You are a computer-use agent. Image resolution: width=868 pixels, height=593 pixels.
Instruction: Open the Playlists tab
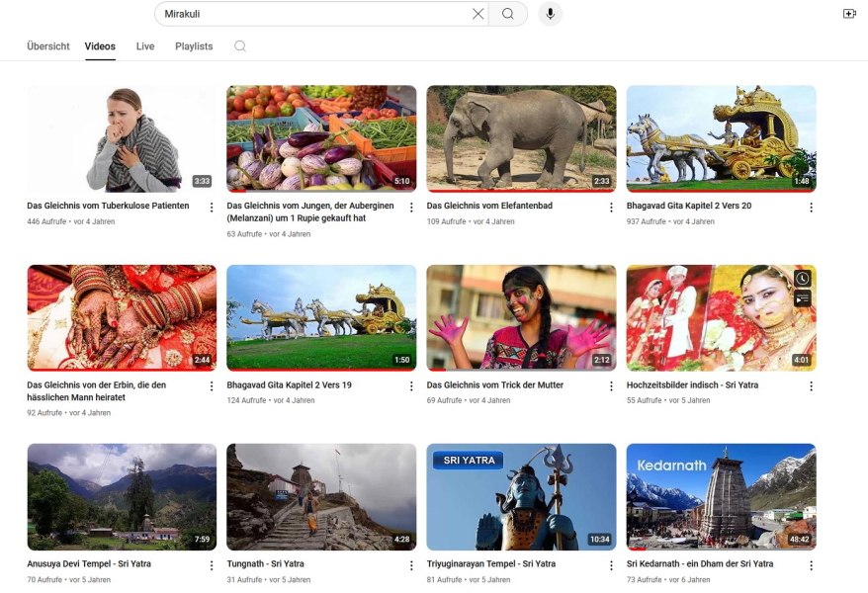(x=194, y=46)
